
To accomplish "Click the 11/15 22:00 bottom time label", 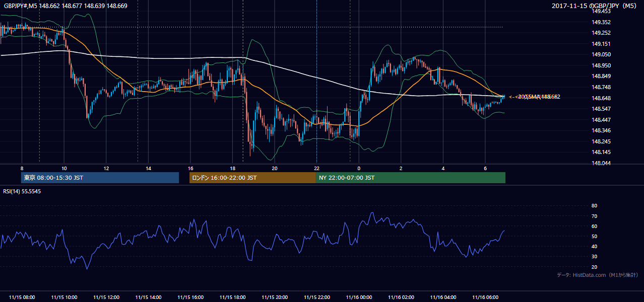I will pos(316,297).
